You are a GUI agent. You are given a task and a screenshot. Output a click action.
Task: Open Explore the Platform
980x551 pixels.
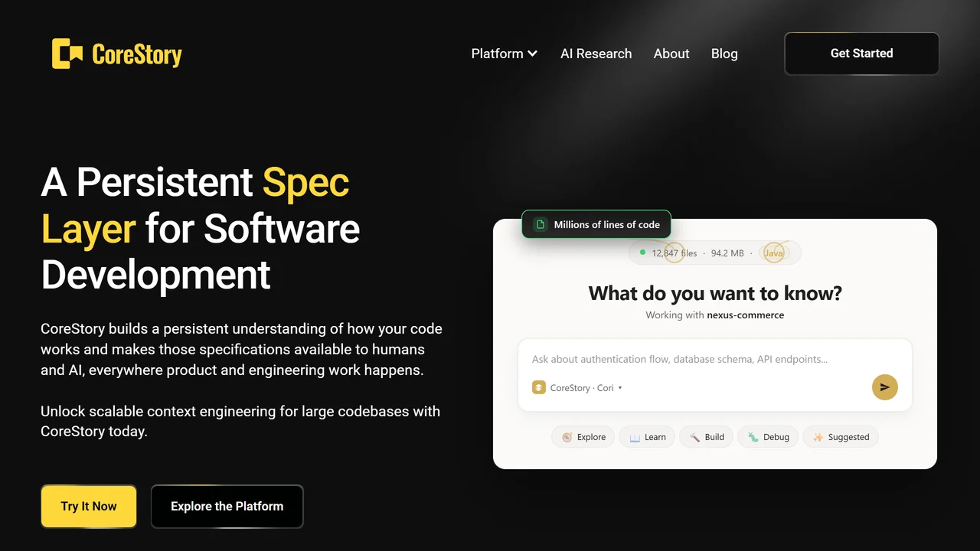(x=227, y=506)
